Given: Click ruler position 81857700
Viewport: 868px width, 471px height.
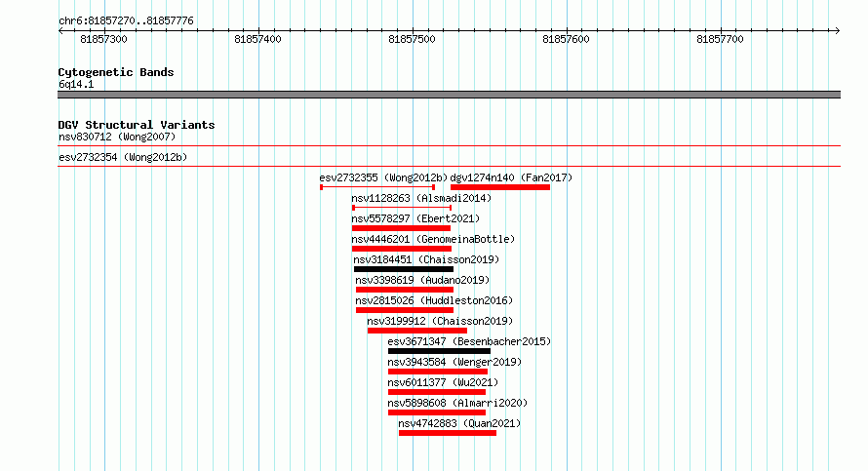Looking at the screenshot, I should pos(720,39).
